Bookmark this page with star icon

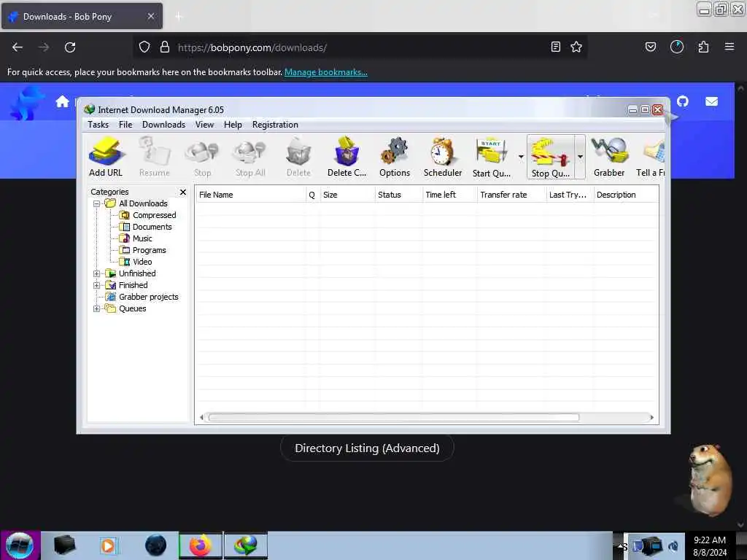pyautogui.click(x=576, y=47)
